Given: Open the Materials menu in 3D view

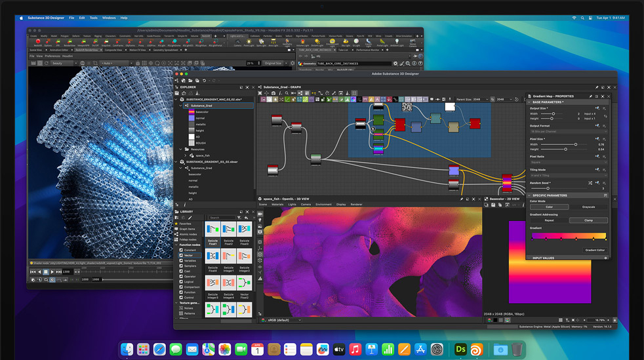Looking at the screenshot, I should coord(278,205).
